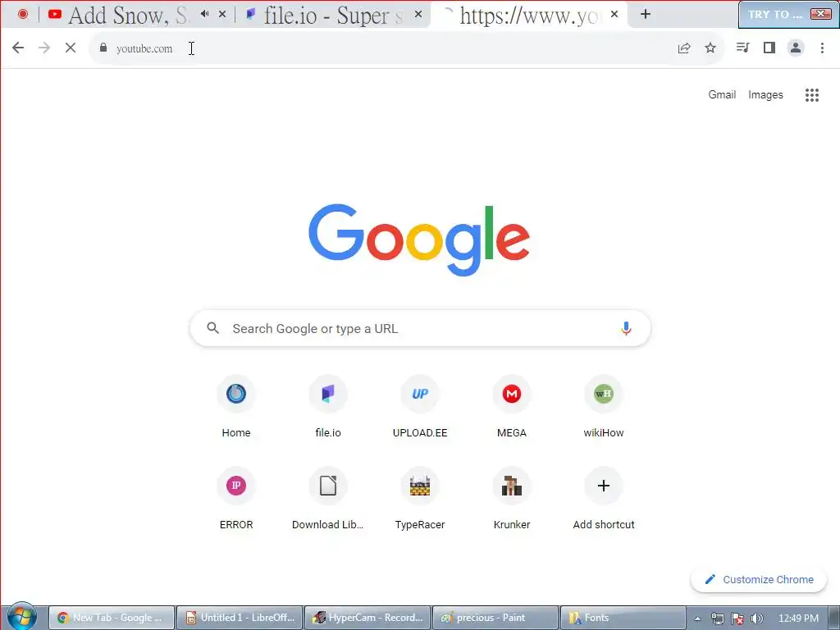Close the Add Snow tab
The image size is (840, 630).
tap(222, 14)
